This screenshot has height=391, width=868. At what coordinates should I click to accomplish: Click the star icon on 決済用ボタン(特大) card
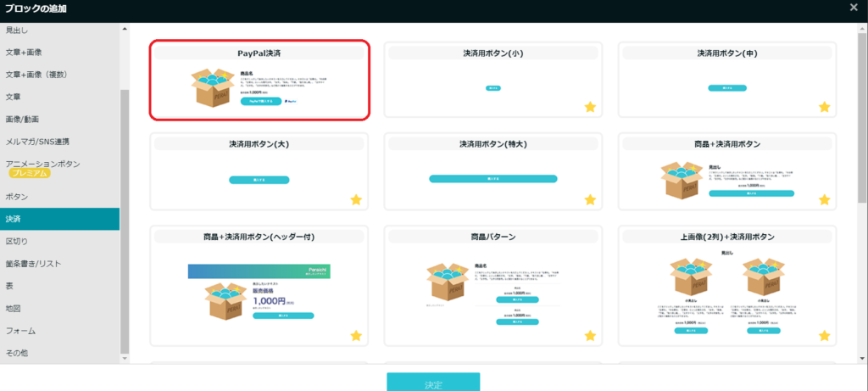point(589,200)
